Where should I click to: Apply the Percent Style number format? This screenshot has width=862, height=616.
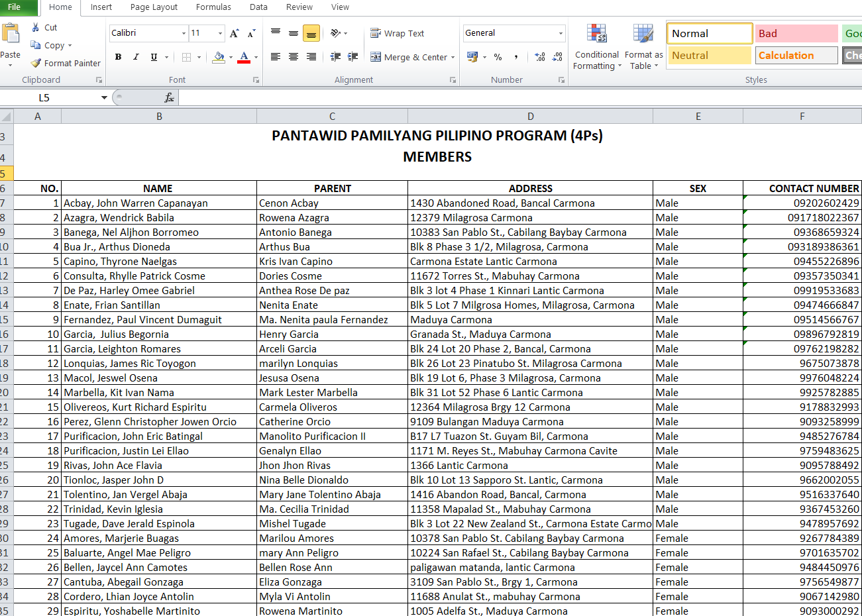click(x=498, y=57)
